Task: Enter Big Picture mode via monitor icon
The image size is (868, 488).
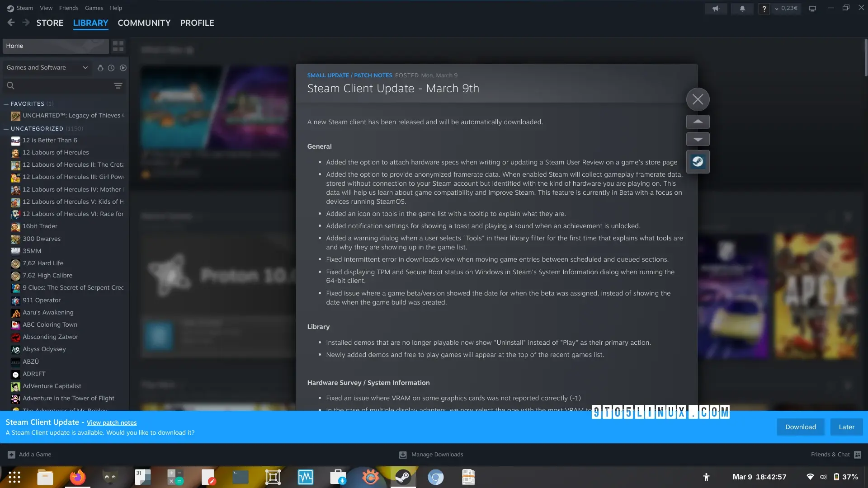Action: click(812, 9)
